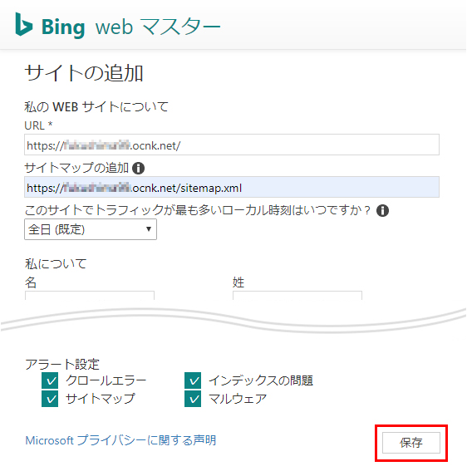
Task: Click the Bing 'b' logo icon
Action: (24, 24)
